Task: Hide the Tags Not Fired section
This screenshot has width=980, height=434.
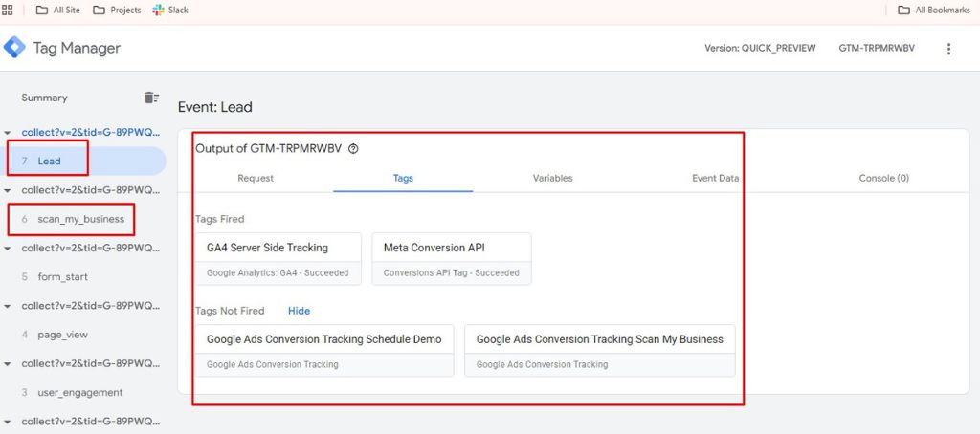Action: click(x=299, y=311)
